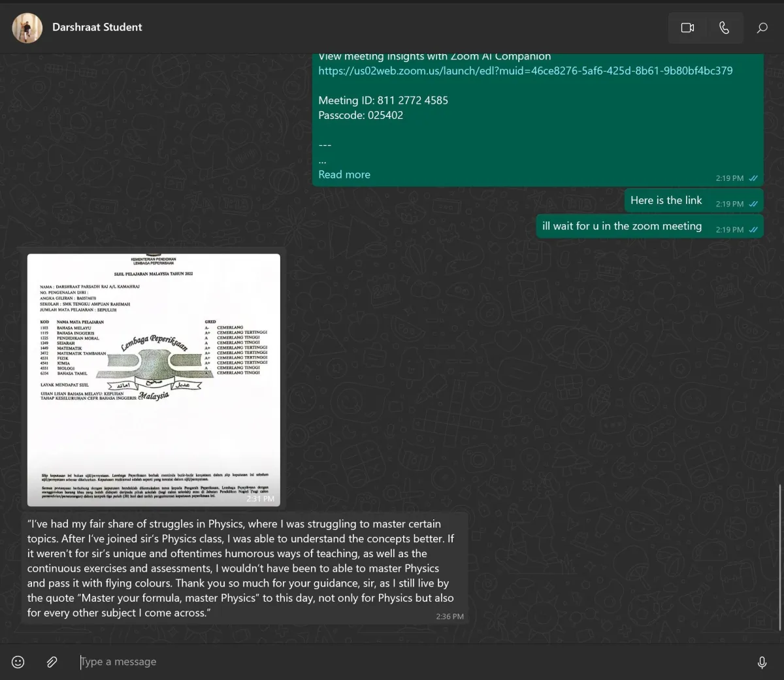Open search in chat with magnifier icon
The width and height of the screenshot is (784, 680).
[762, 27]
